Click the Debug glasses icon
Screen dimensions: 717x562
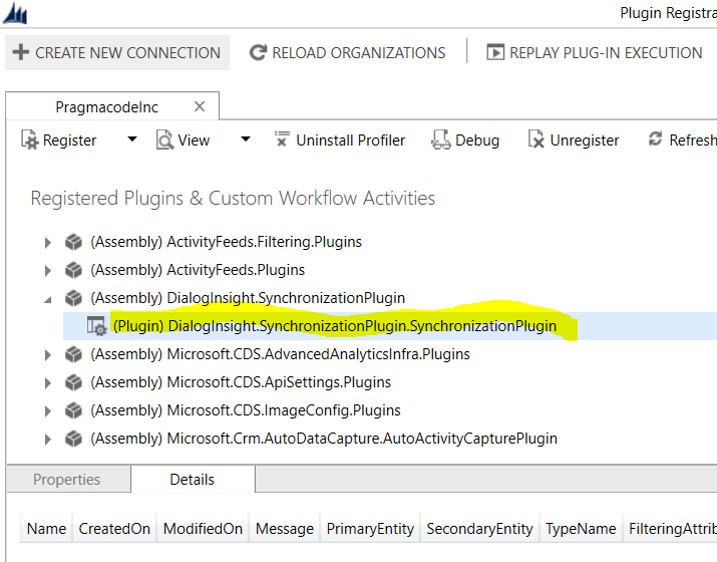(x=440, y=139)
